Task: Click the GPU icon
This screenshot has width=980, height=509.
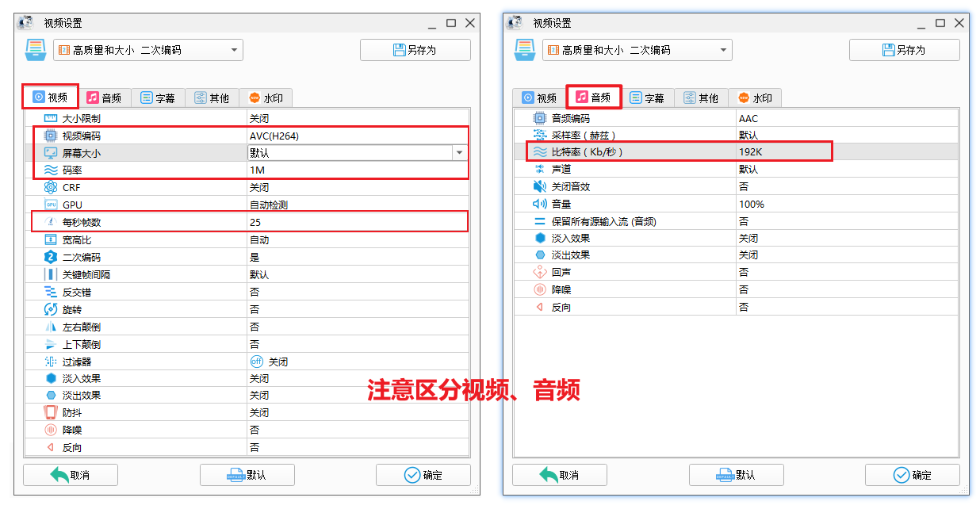Action: click(x=51, y=205)
